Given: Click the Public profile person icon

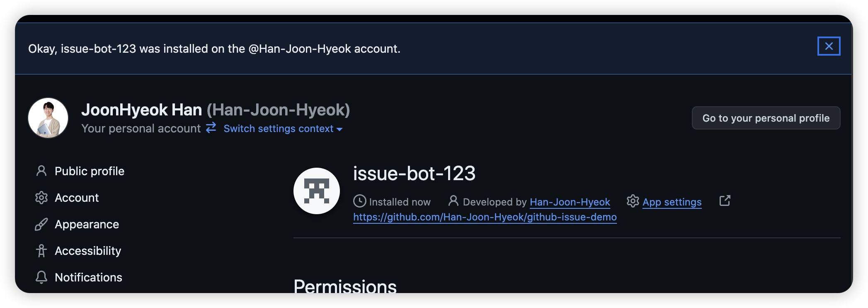Looking at the screenshot, I should (x=41, y=171).
